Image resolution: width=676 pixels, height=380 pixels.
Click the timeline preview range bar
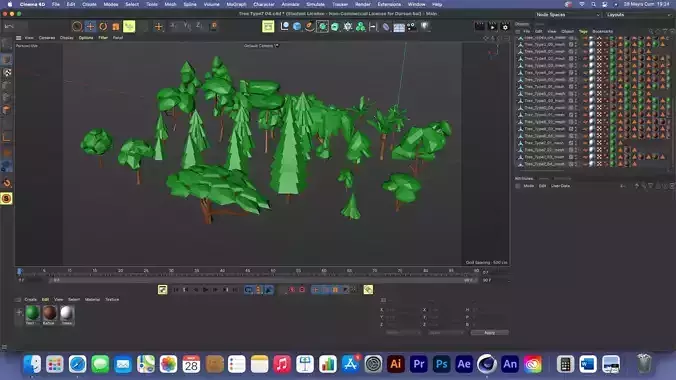click(x=263, y=280)
